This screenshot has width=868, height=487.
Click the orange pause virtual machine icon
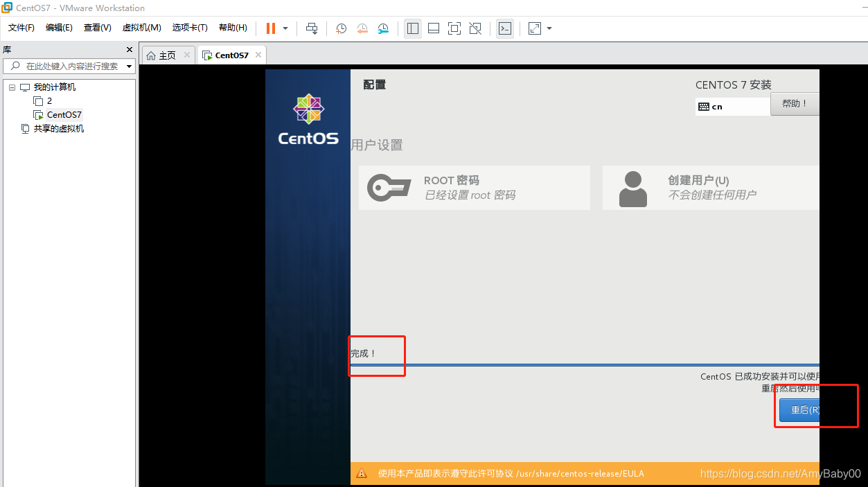(271, 28)
